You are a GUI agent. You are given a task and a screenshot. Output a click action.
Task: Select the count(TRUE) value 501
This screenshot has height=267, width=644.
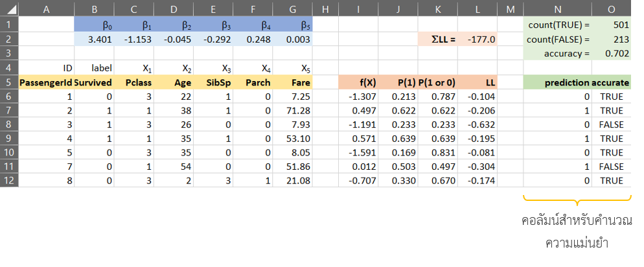[612, 25]
